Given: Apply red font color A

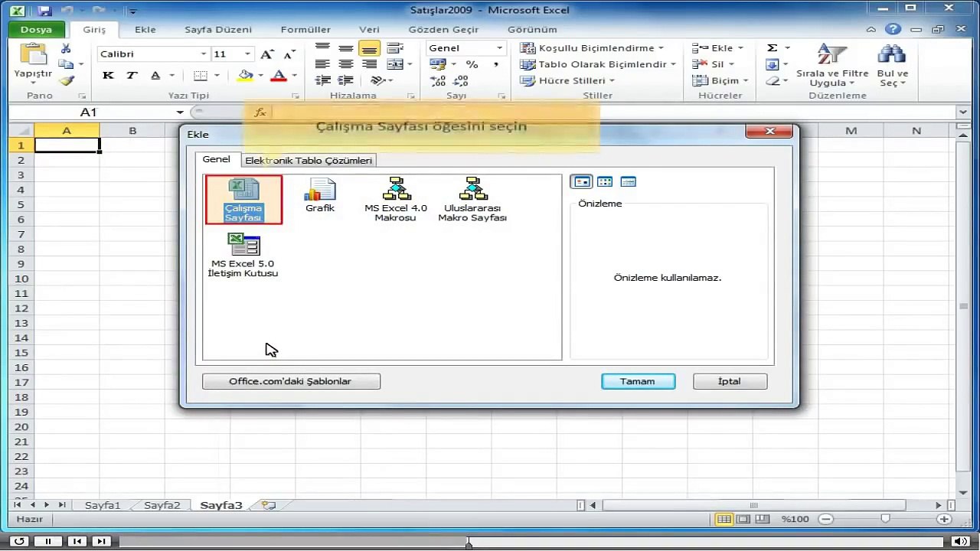Looking at the screenshot, I should (279, 75).
